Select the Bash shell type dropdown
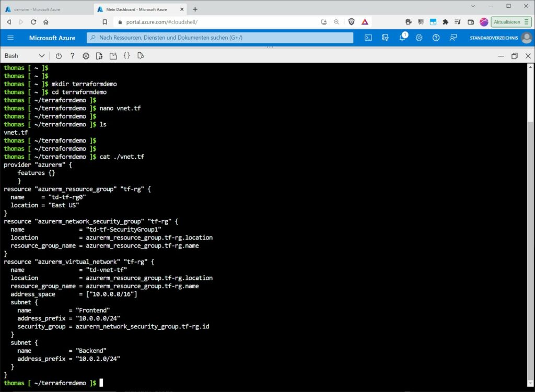 coord(24,55)
